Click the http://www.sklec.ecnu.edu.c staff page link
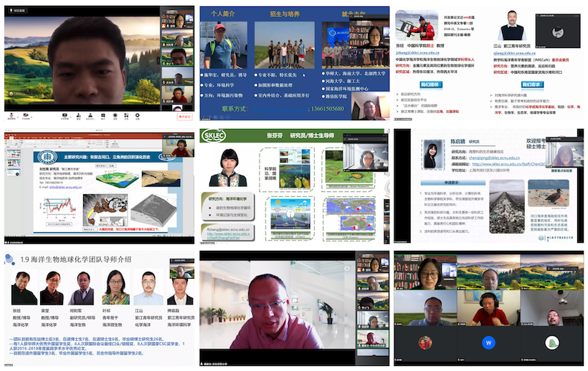588x371 pixels. (228, 236)
